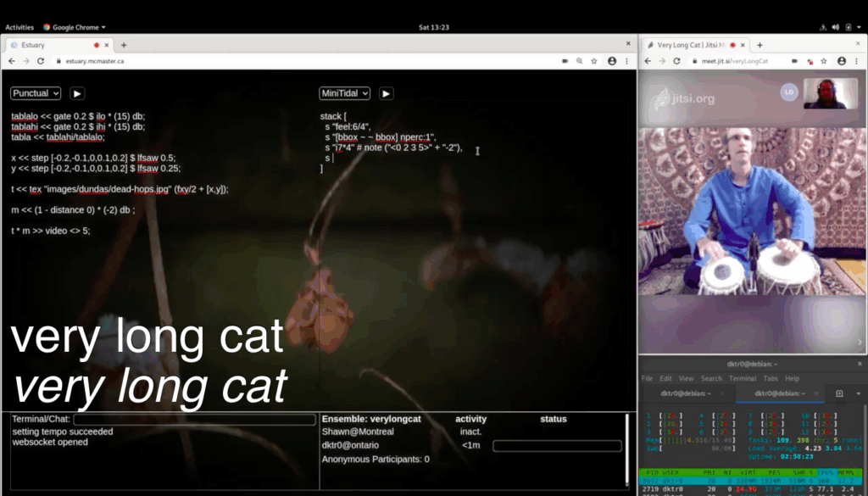Open the clock showing Sat 13:23
The image size is (868, 496).
pos(434,27)
